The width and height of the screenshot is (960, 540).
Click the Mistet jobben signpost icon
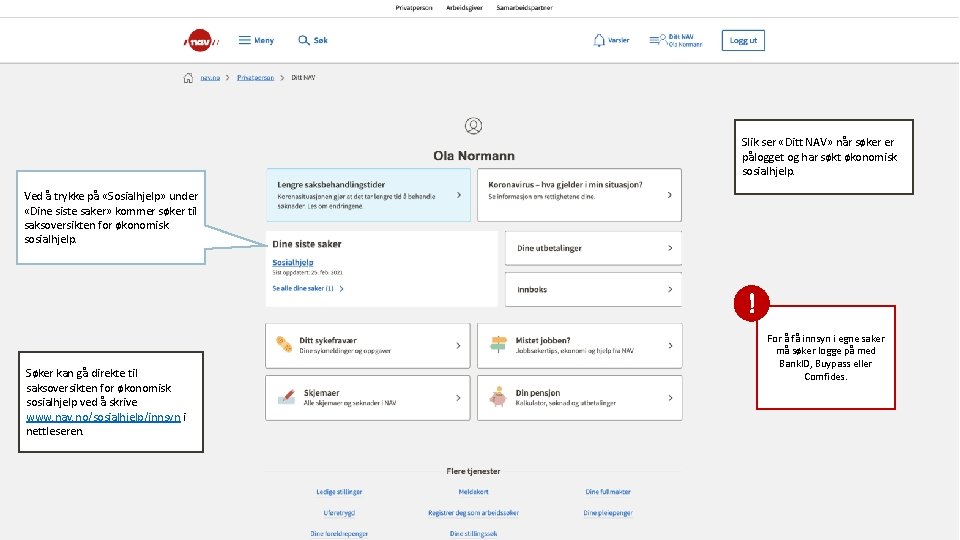click(x=499, y=345)
